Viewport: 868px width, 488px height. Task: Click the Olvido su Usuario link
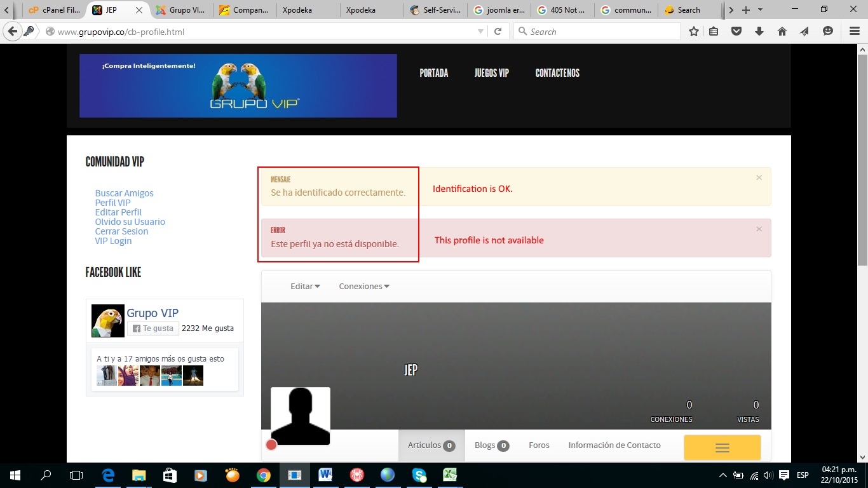(x=130, y=222)
